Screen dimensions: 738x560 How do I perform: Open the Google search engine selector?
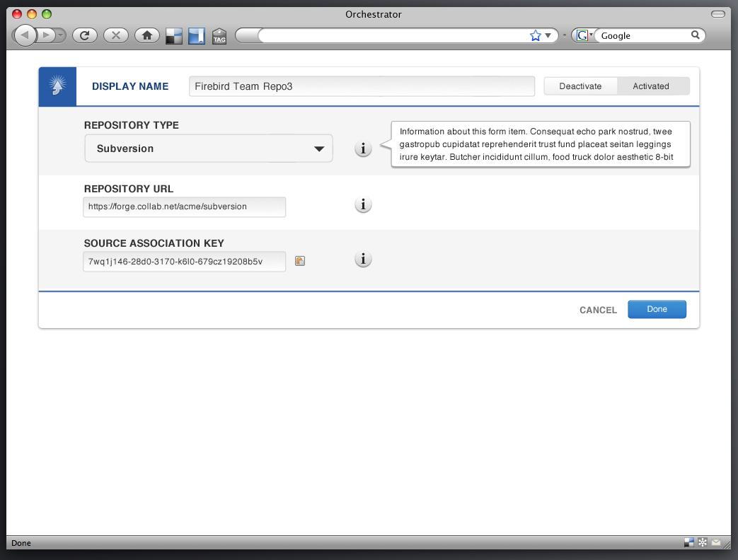[584, 35]
